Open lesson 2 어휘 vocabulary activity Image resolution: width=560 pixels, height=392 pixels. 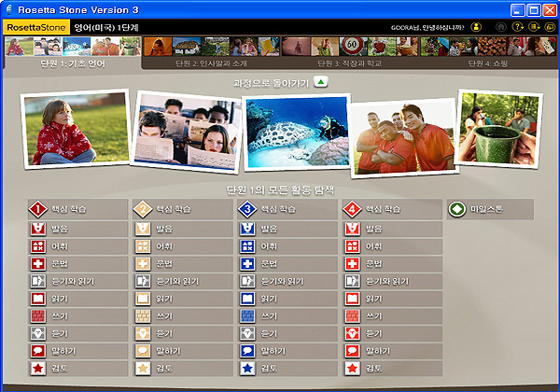coord(183,246)
